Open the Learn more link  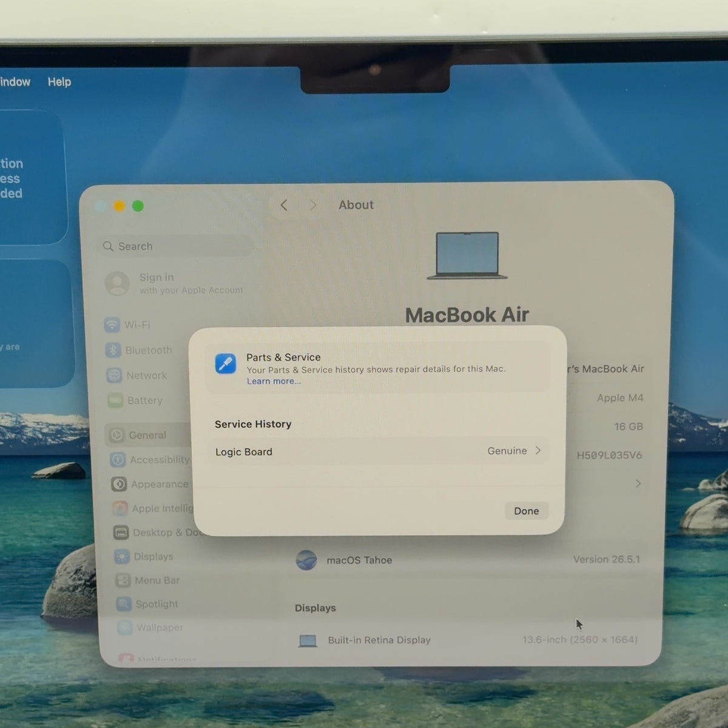[x=274, y=382]
